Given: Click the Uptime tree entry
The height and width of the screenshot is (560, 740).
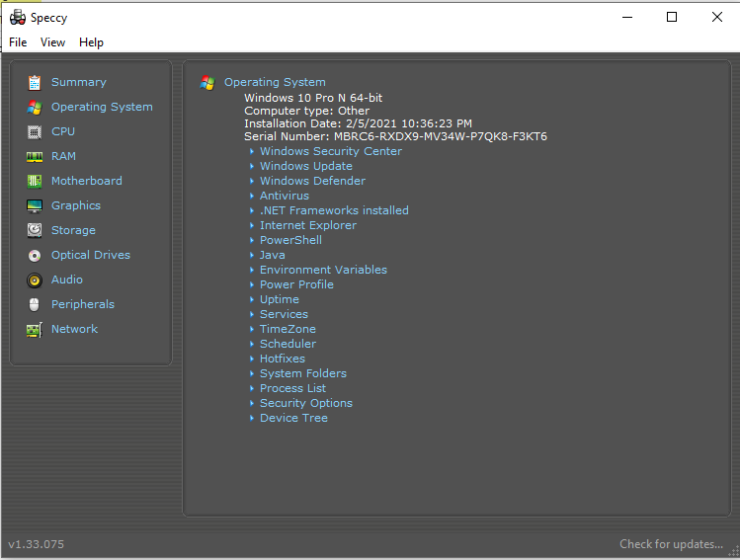Looking at the screenshot, I should point(280,299).
